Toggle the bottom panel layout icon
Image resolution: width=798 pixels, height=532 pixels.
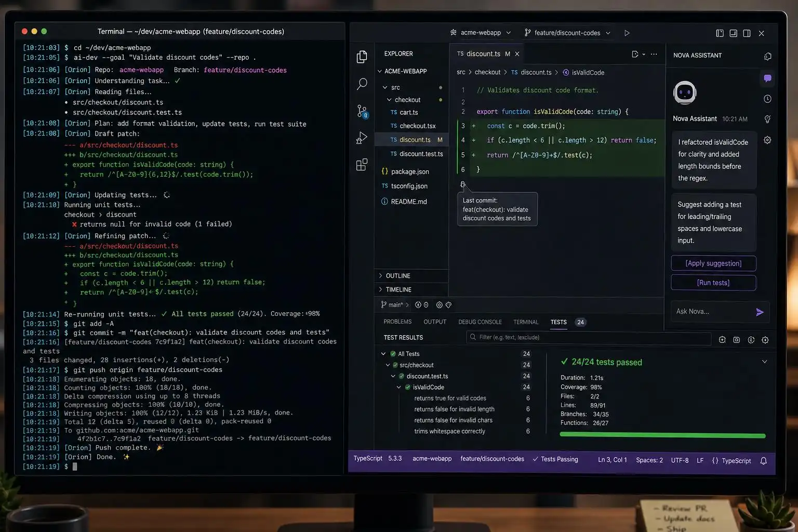click(733, 33)
